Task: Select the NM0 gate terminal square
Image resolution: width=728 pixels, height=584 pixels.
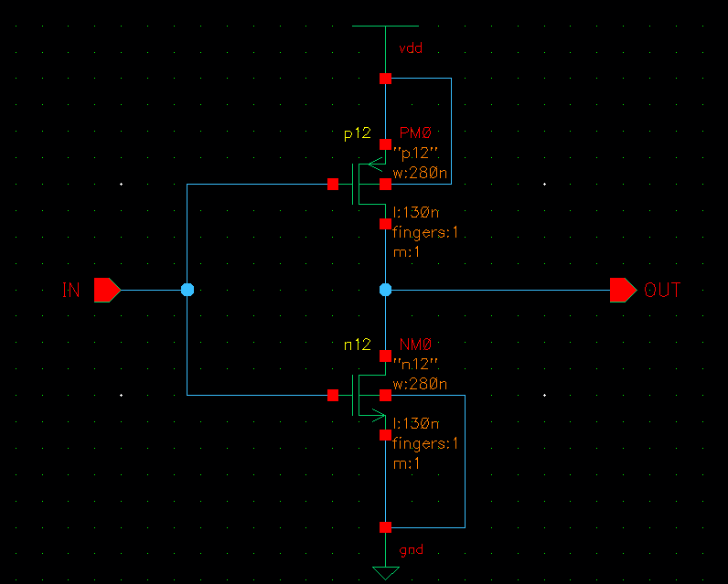Action: click(333, 395)
